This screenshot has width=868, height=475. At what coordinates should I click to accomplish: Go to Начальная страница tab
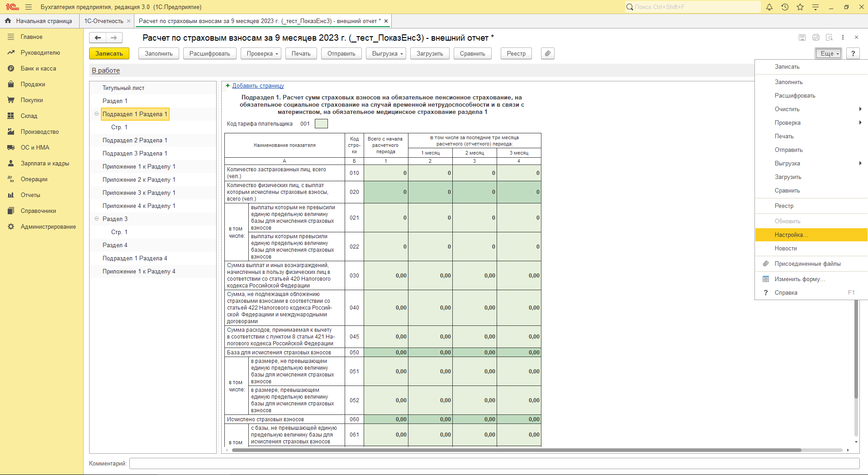point(39,21)
